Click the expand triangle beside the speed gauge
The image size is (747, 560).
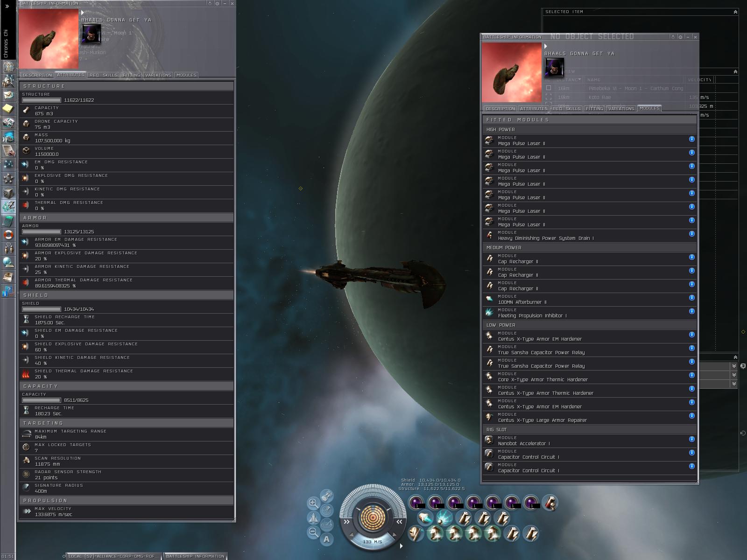click(x=401, y=546)
